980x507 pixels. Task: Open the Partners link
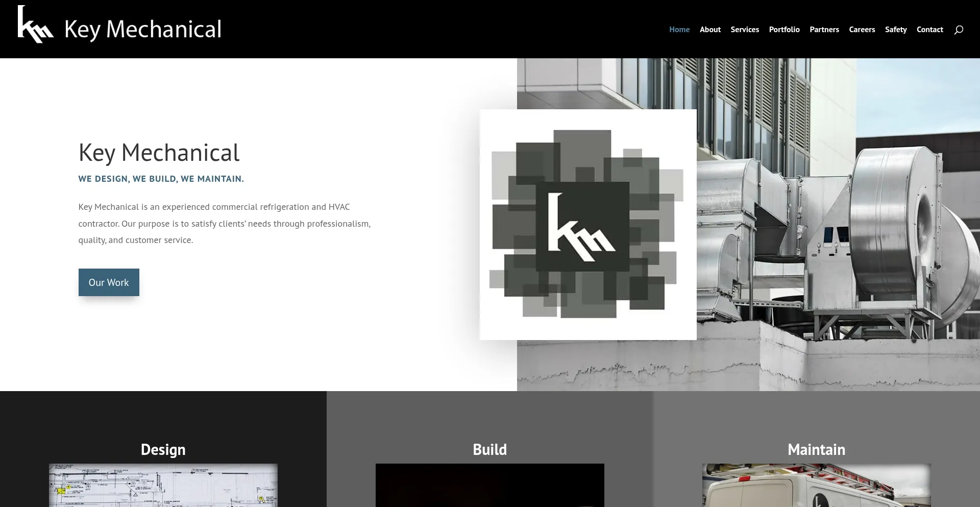pyautogui.click(x=824, y=29)
